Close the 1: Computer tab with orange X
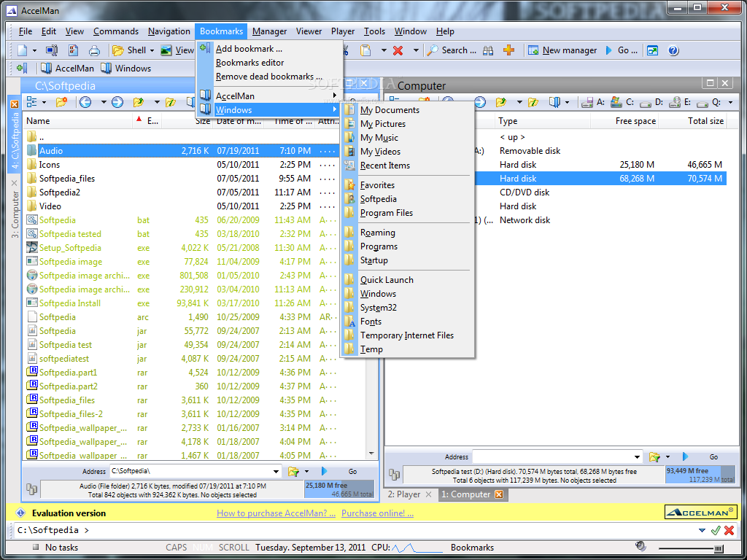Image resolution: width=747 pixels, height=560 pixels. 499,494
